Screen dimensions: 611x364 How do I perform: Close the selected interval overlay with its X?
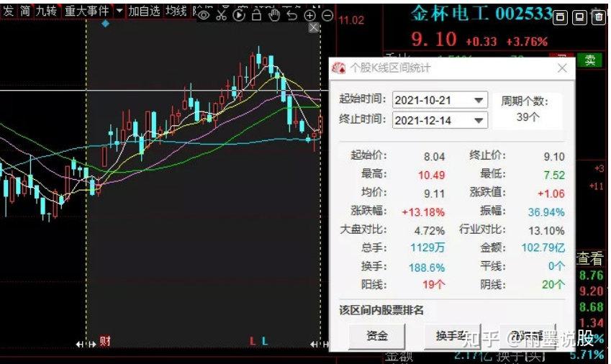[x=314, y=27]
